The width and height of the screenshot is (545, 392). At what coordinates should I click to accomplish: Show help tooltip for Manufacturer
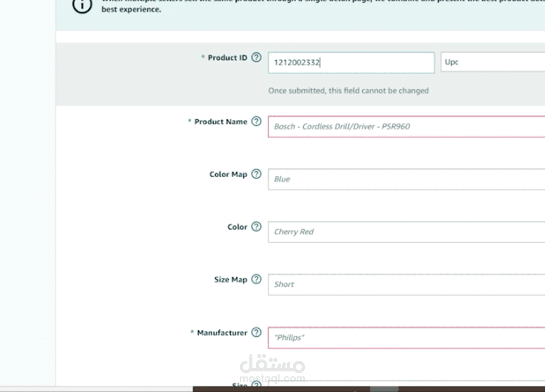click(x=256, y=332)
